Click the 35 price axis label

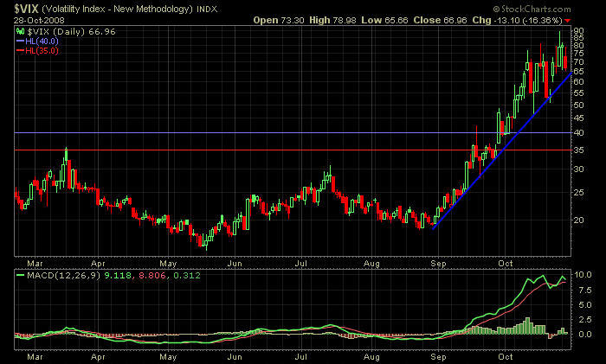(578, 150)
